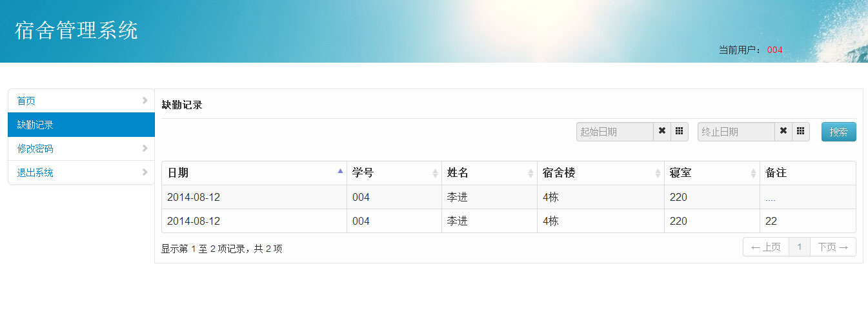Click the chevron beside 修改密码
The image size is (868, 330).
point(145,149)
